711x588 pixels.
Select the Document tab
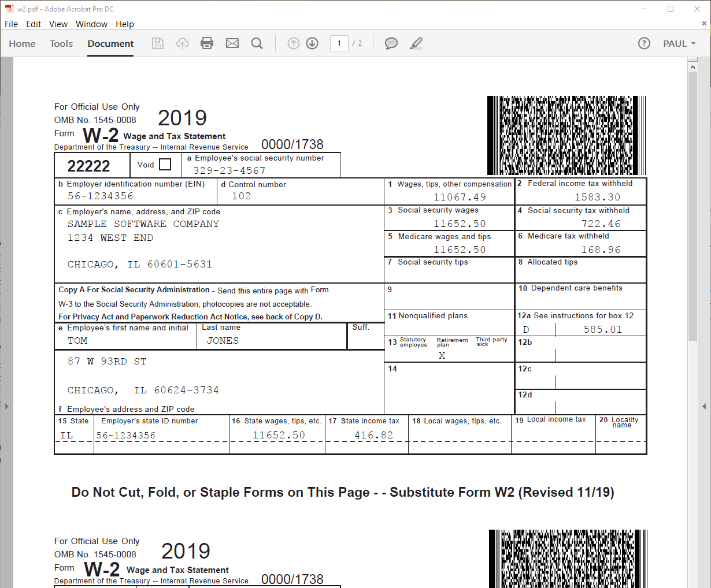point(110,43)
